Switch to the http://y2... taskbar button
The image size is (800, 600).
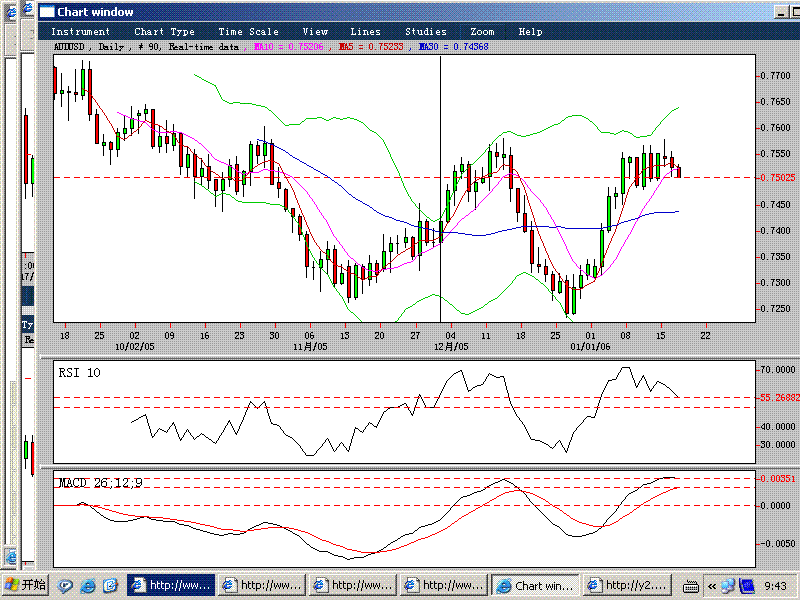[x=627, y=585]
